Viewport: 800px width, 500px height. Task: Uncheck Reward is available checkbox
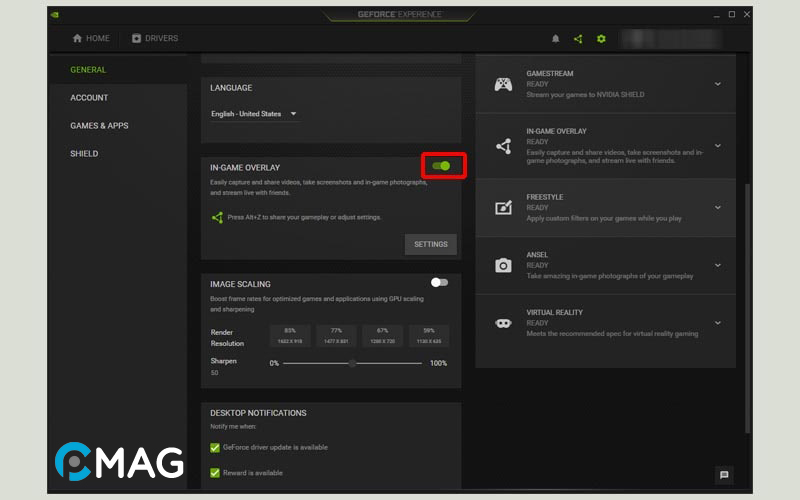pyautogui.click(x=215, y=473)
